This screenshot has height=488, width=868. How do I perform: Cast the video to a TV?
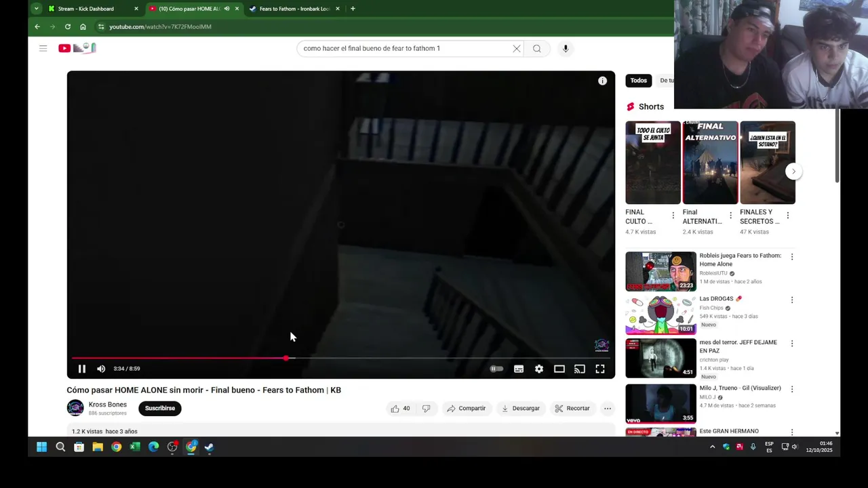click(x=580, y=369)
